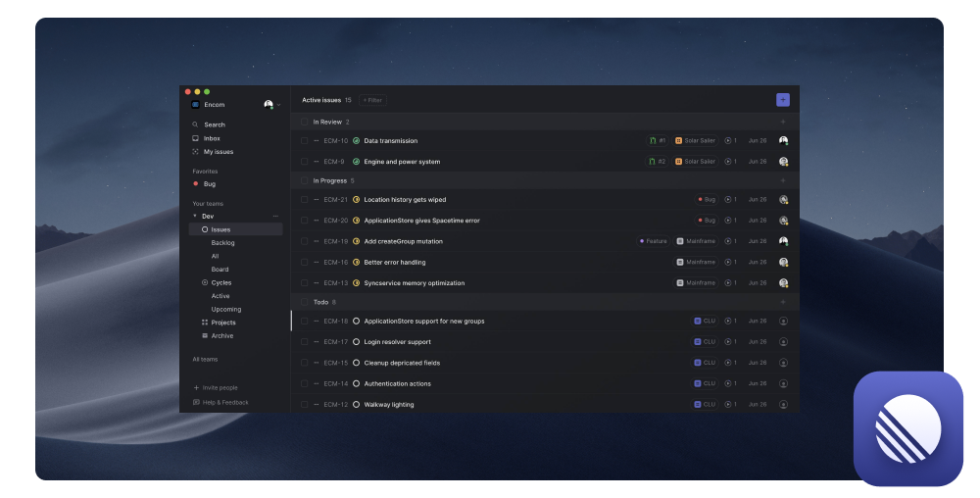Tick the checkbox for ECM-10 Data transmission
The image size is (980, 498).
(x=305, y=140)
